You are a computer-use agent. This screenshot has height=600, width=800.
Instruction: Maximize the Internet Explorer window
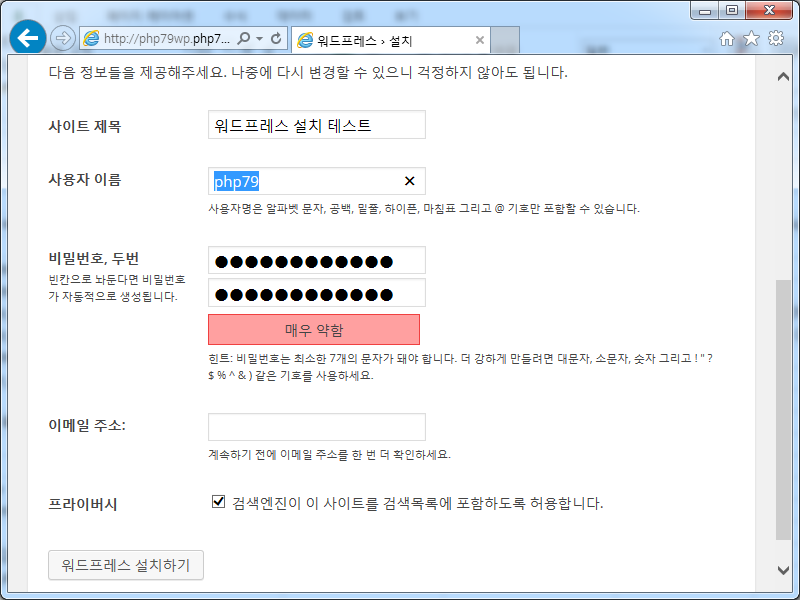point(732,11)
